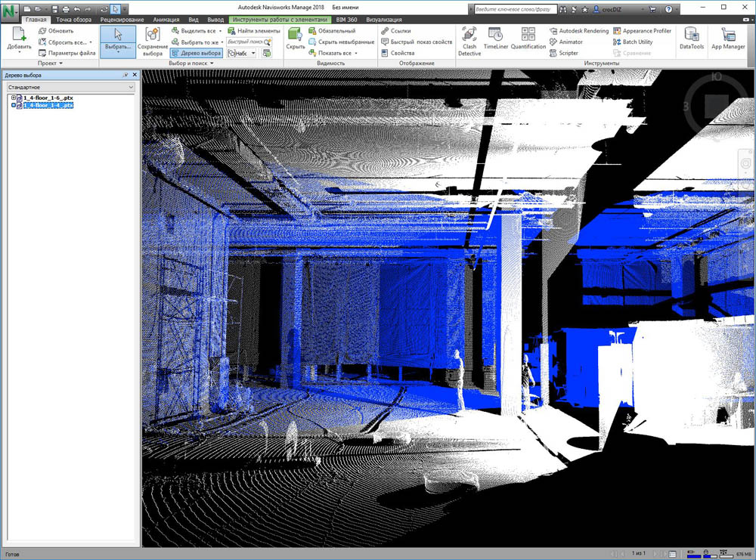The width and height of the screenshot is (756, 560).
Task: Open Параметры файла file options
Action: click(67, 53)
